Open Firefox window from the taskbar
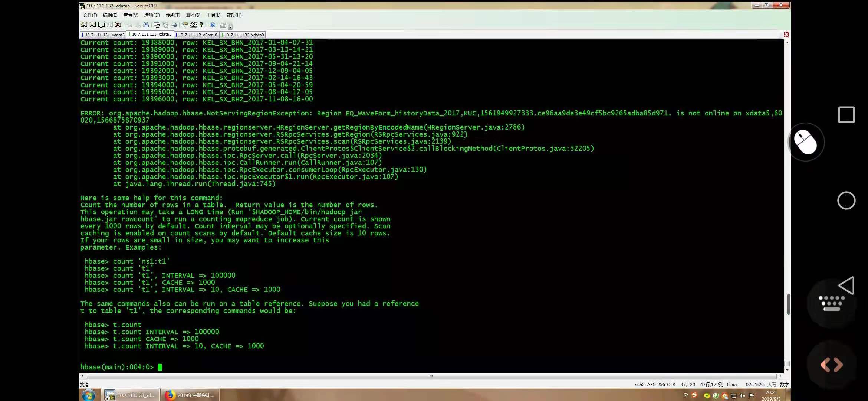 click(x=190, y=395)
